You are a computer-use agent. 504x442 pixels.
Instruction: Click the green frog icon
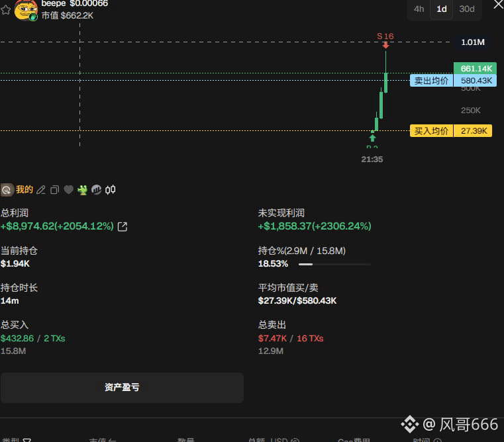coord(82,190)
